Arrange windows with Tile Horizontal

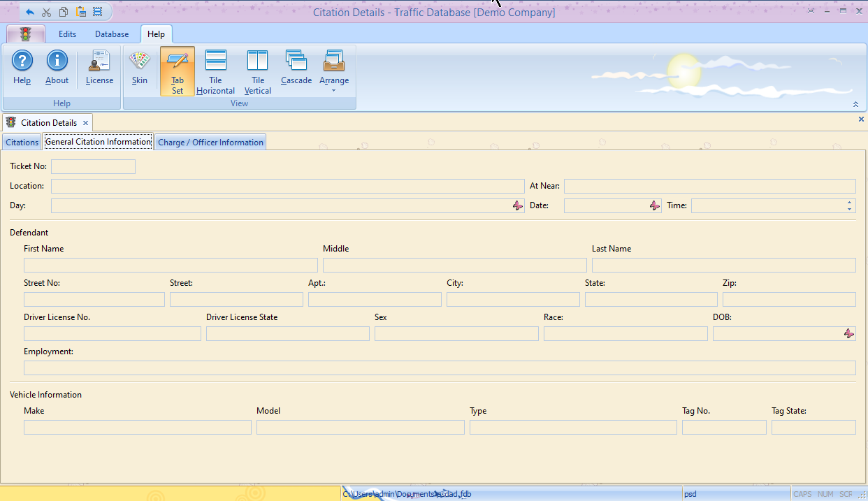point(215,71)
